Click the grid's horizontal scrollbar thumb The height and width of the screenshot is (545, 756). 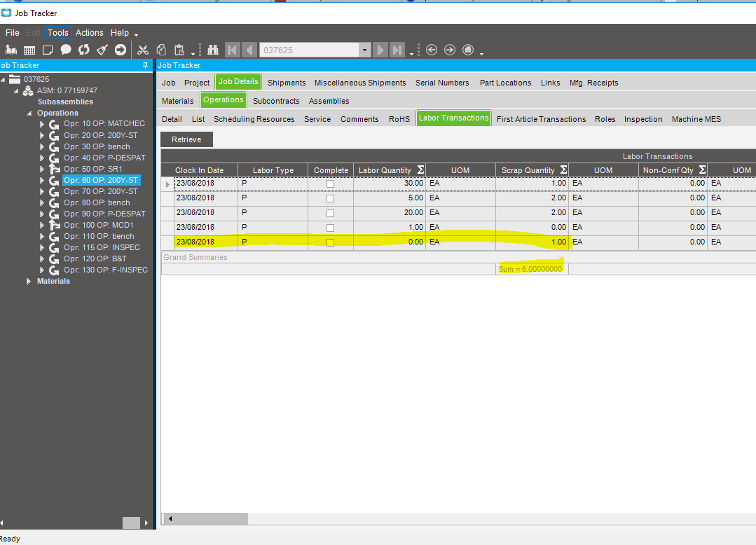tap(211, 518)
